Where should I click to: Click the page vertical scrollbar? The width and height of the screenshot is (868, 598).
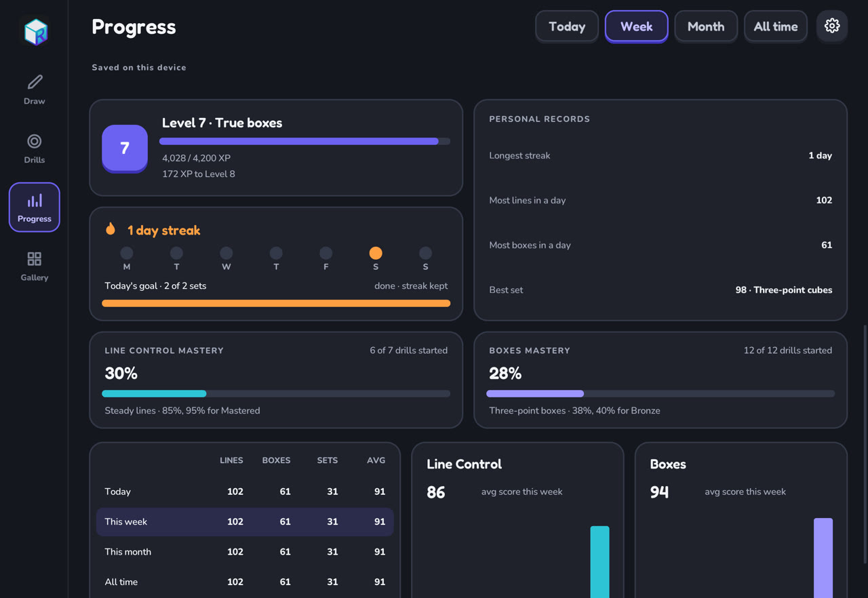[864, 444]
